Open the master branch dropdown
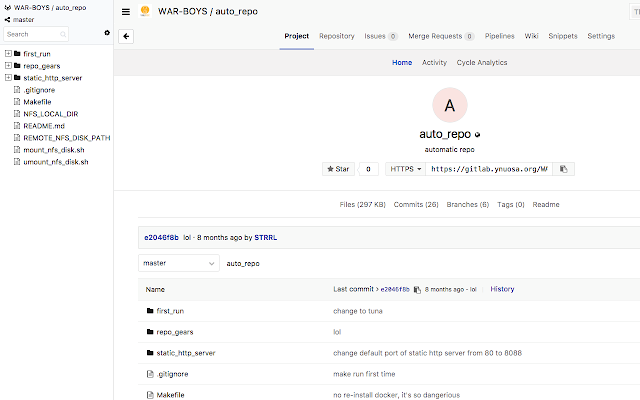The width and height of the screenshot is (640, 400). 179,263
